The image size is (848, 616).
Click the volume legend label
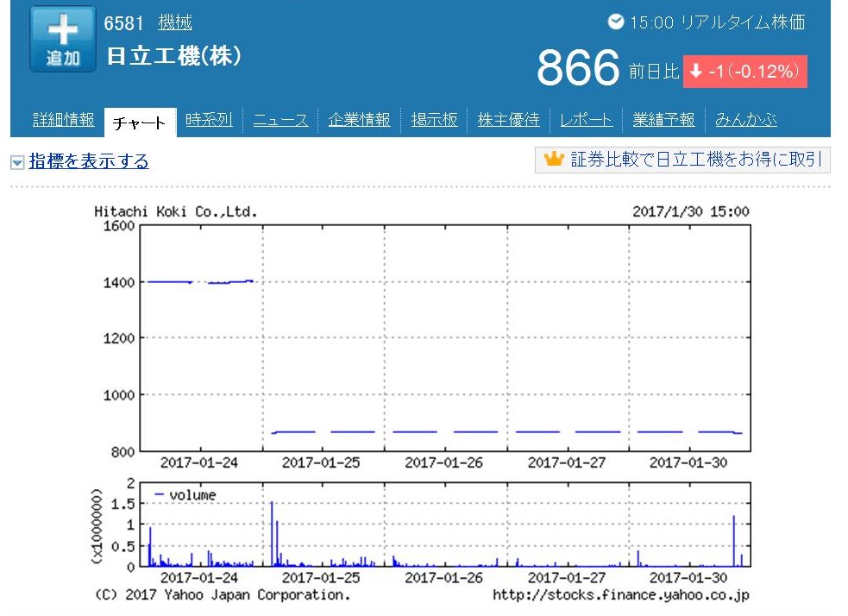(x=192, y=495)
